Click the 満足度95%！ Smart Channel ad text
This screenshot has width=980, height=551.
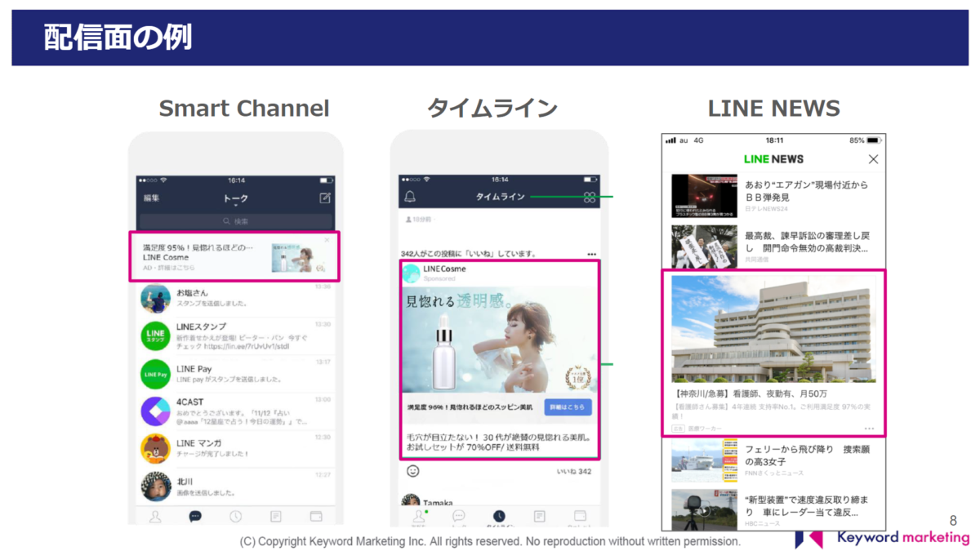(198, 247)
